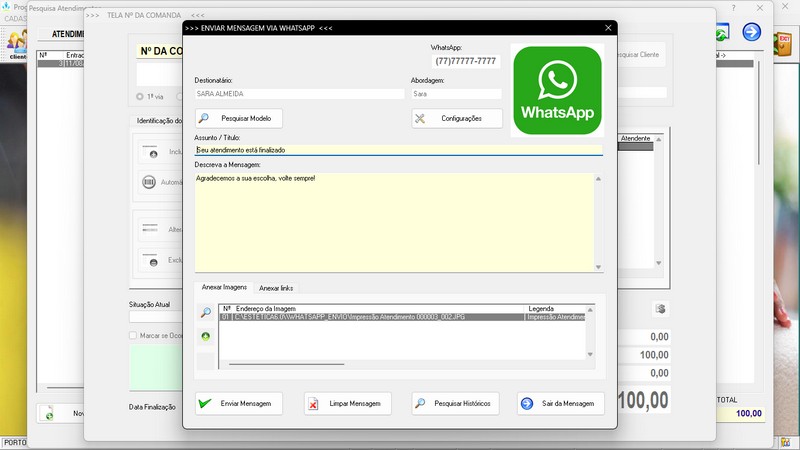The image size is (800, 450).
Task: Click the Abordagem field Sara
Action: tap(457, 94)
